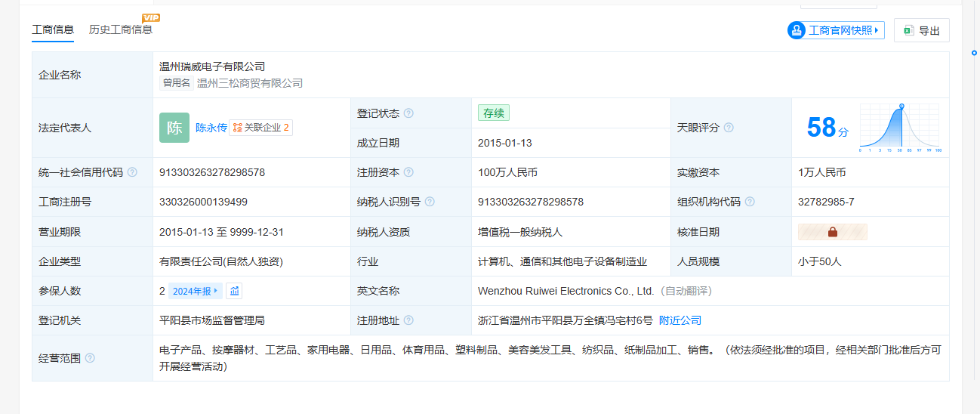Click question mark beside 注册资本
This screenshot has height=414, width=980.
tap(408, 172)
